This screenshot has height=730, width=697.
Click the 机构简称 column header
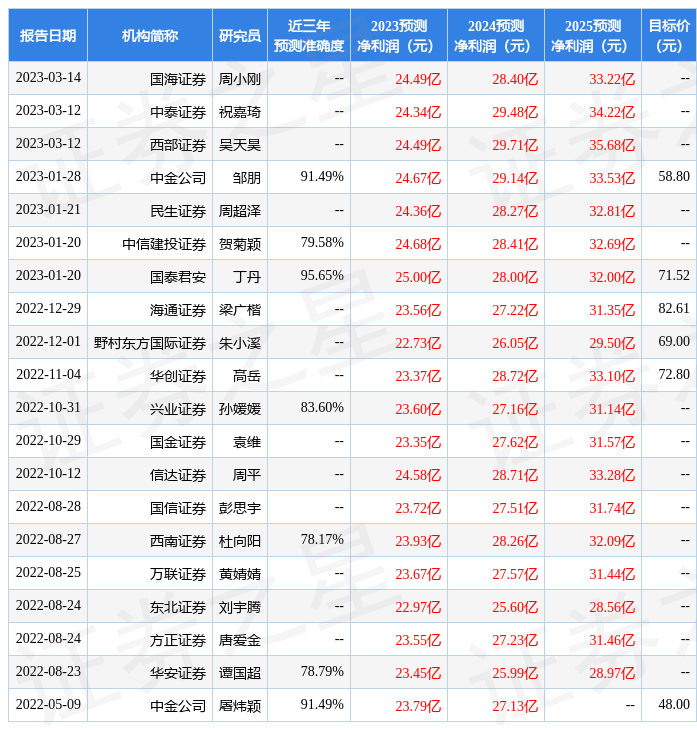coord(150,35)
